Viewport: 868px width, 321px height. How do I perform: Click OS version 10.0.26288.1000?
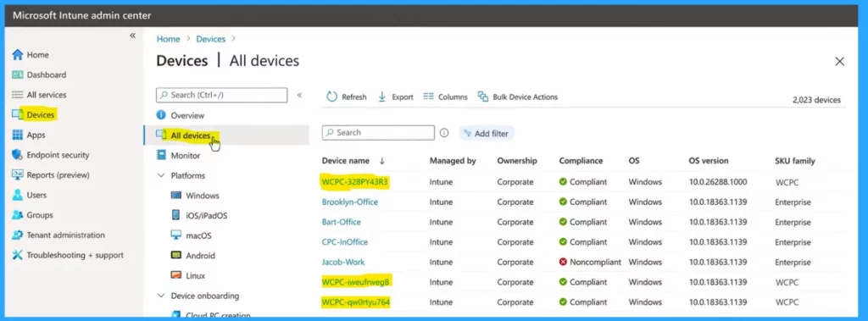click(718, 181)
